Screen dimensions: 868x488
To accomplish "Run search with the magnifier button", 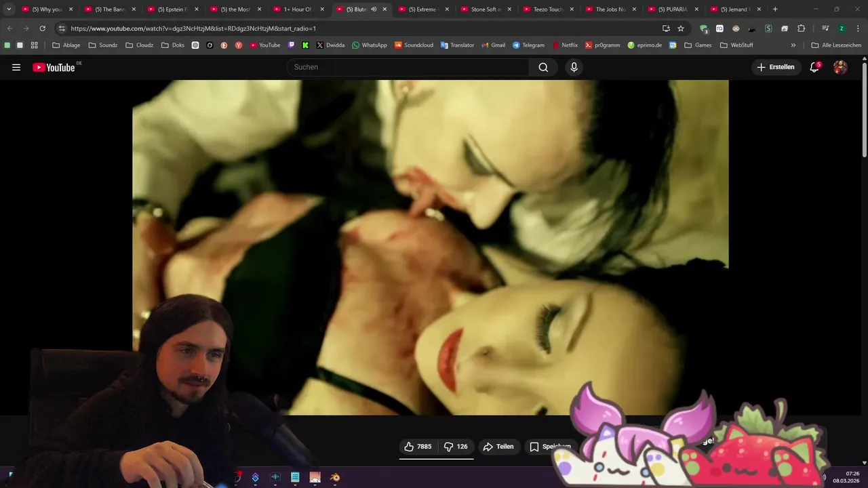I will tap(543, 67).
